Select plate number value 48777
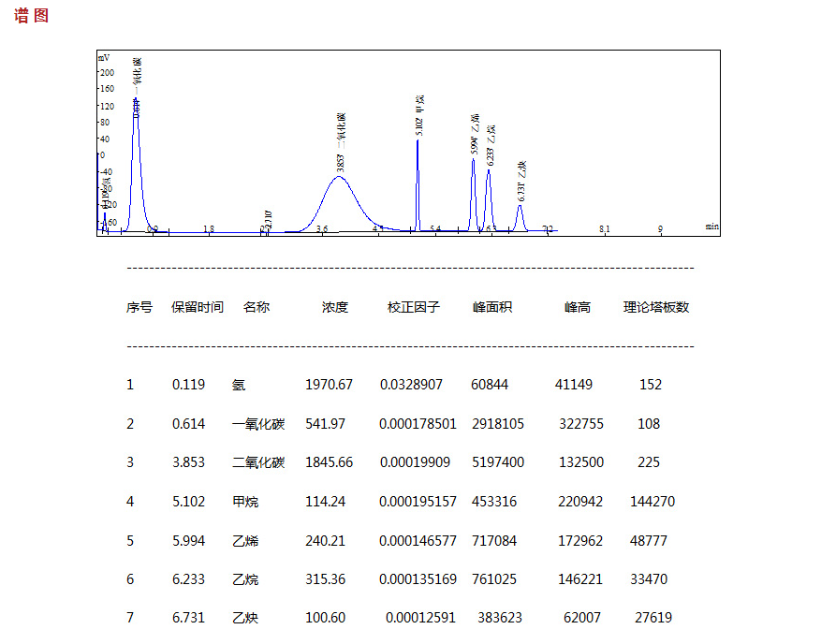 649,541
